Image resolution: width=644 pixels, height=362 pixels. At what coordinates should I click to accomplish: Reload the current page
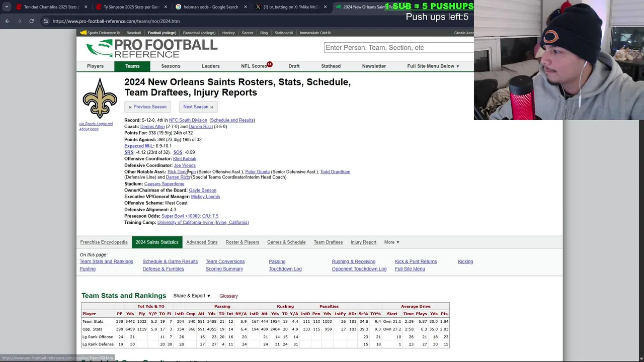coord(31,21)
